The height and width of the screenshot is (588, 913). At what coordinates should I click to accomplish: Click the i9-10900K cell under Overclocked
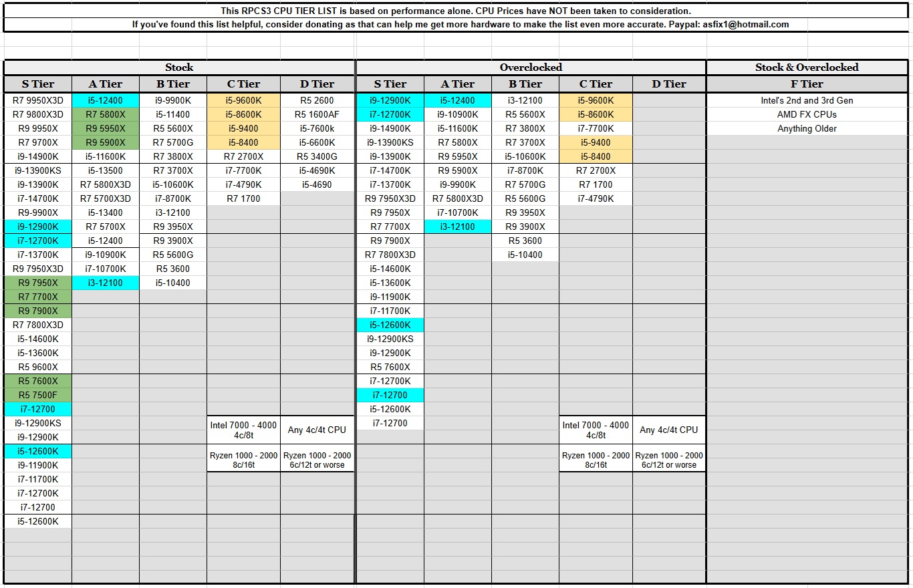[x=458, y=114]
